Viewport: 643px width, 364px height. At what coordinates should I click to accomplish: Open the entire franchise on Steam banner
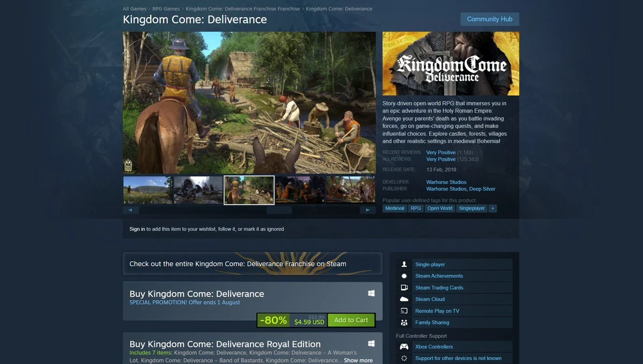253,264
